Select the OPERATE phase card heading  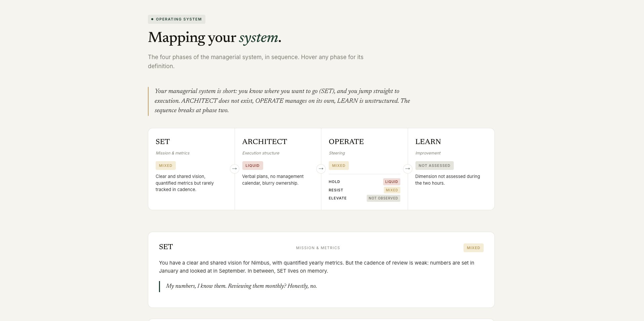click(346, 142)
